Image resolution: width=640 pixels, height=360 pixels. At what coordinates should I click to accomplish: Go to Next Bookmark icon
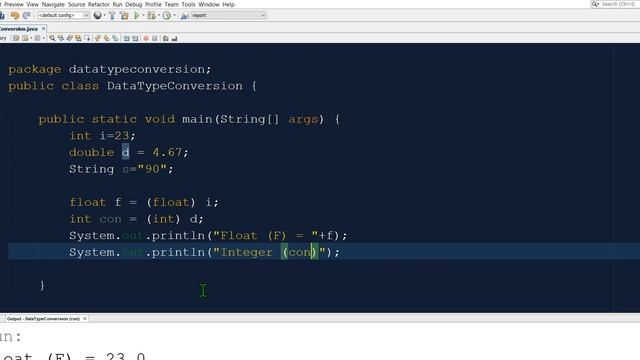point(107,38)
